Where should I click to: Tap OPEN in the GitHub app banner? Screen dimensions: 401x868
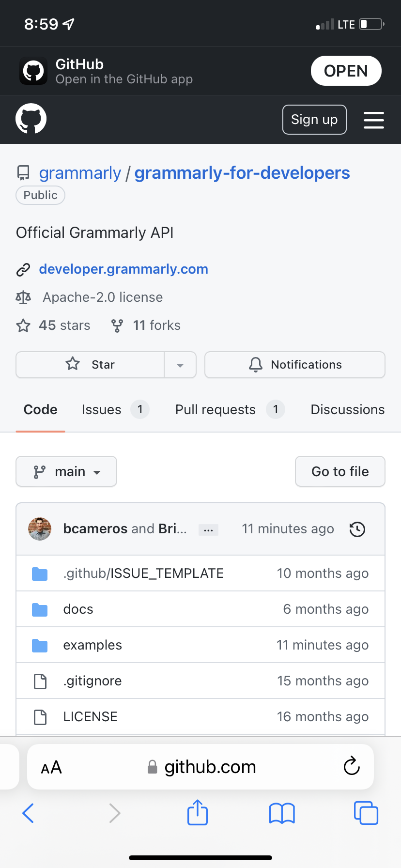[346, 71]
